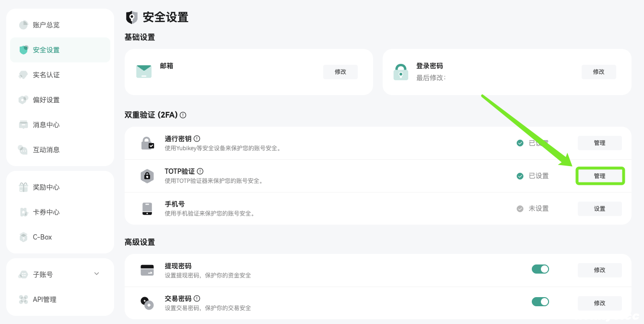Click 修改 button for 邮箱
The image size is (644, 324).
tap(340, 72)
